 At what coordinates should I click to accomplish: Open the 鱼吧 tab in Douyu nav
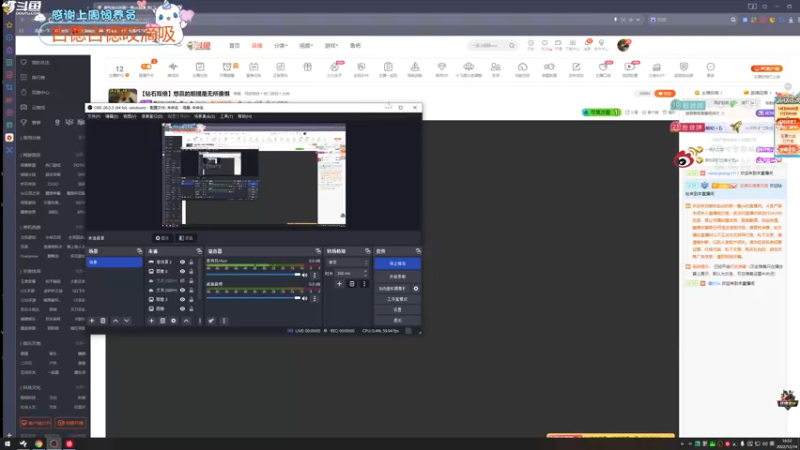[355, 45]
